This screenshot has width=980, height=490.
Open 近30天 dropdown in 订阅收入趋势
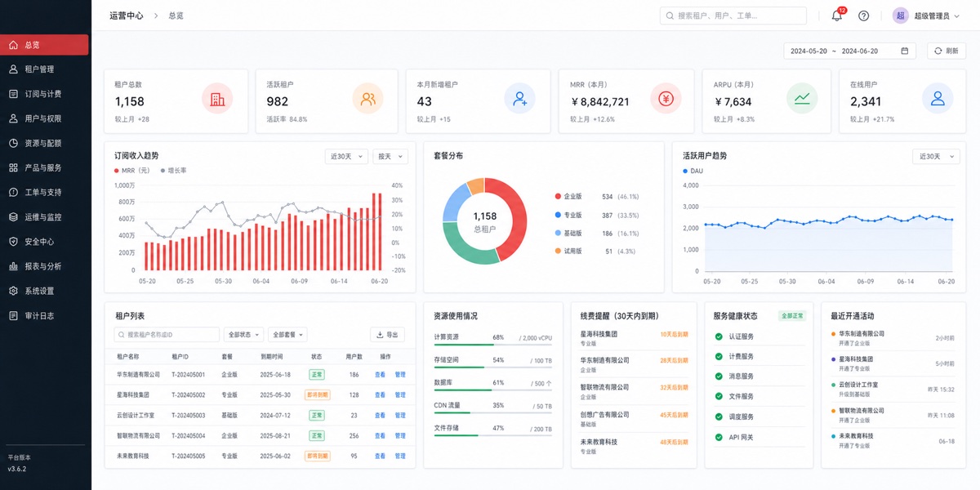[x=345, y=156]
